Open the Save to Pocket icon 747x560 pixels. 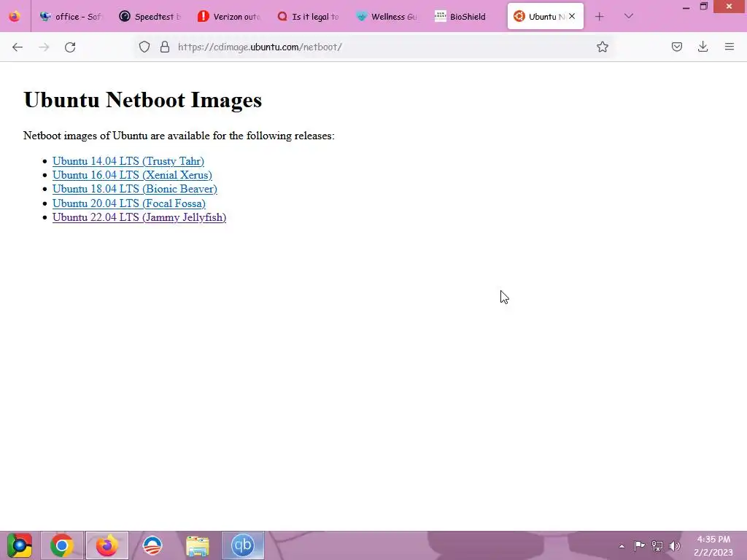point(676,47)
